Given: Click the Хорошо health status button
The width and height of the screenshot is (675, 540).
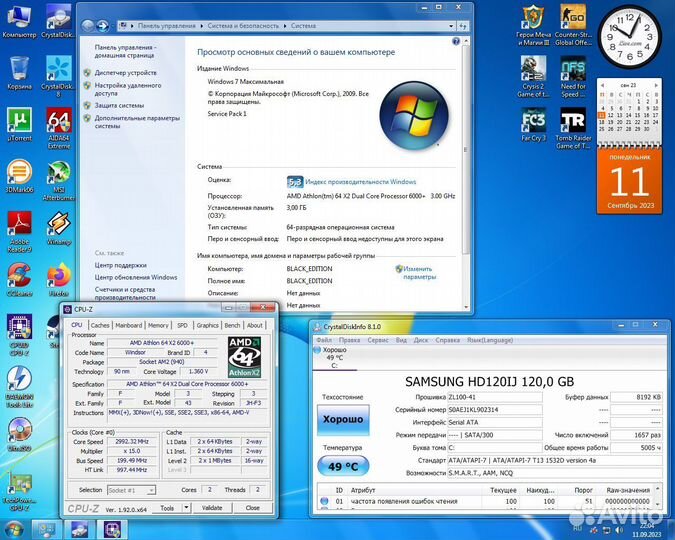Looking at the screenshot, I should click(x=343, y=419).
